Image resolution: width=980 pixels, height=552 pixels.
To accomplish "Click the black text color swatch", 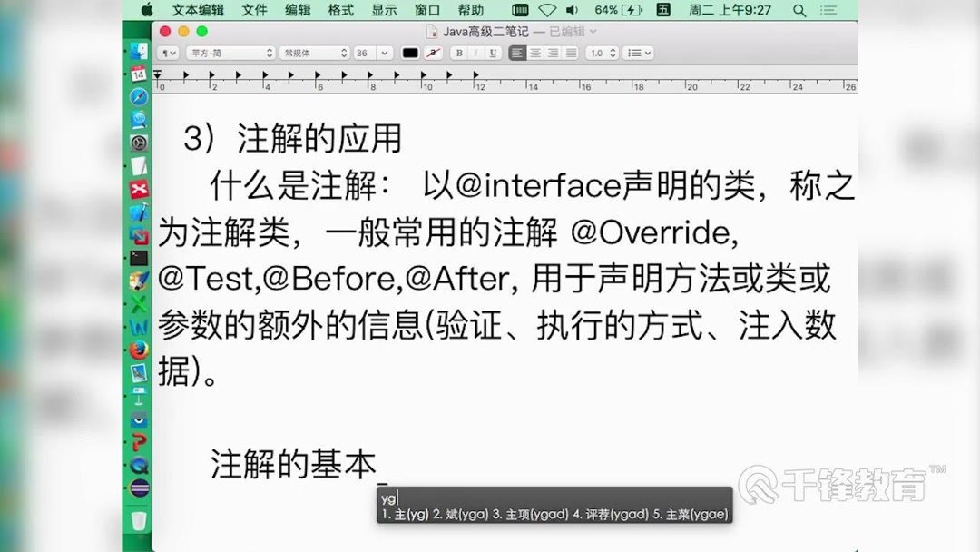I will coord(410,53).
